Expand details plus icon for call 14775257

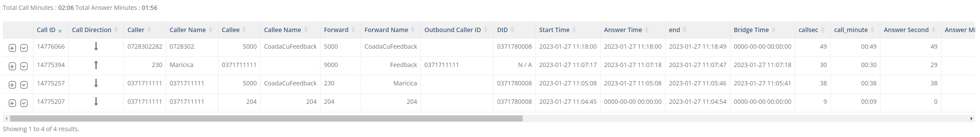[12, 85]
